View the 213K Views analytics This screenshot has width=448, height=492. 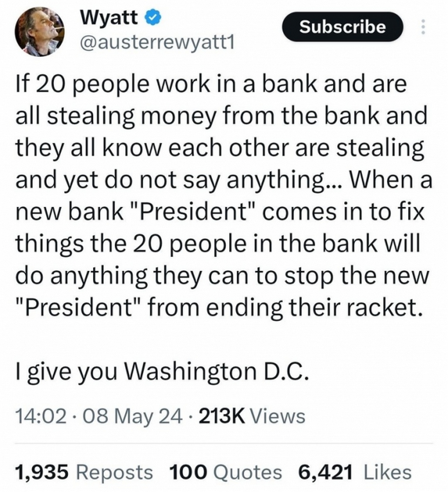252,417
